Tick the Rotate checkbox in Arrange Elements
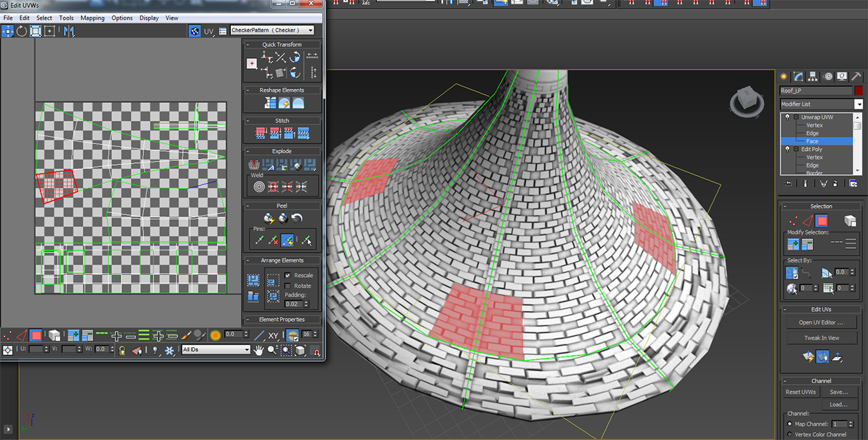This screenshot has height=440, width=868. [x=288, y=286]
